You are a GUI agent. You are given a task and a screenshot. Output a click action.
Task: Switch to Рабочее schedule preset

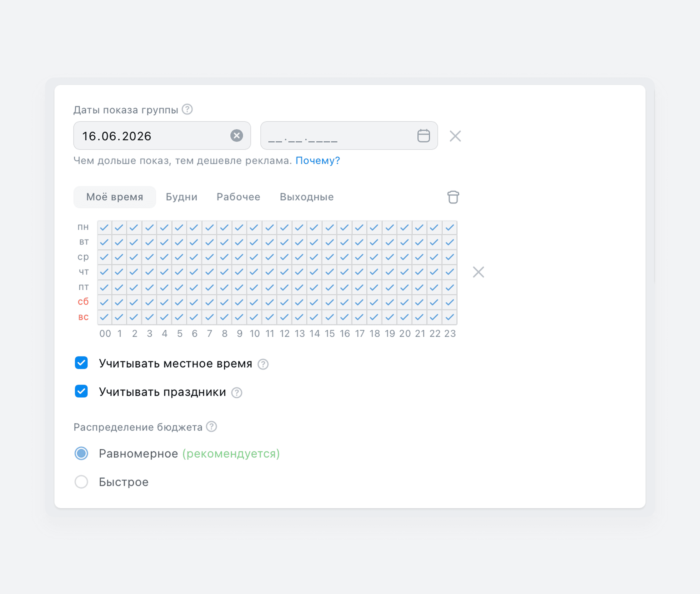pos(238,197)
